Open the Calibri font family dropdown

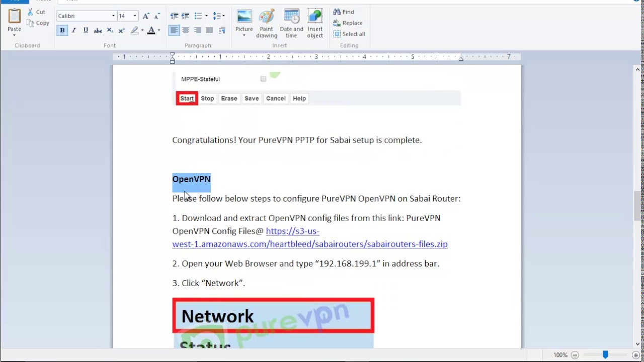[x=113, y=16]
